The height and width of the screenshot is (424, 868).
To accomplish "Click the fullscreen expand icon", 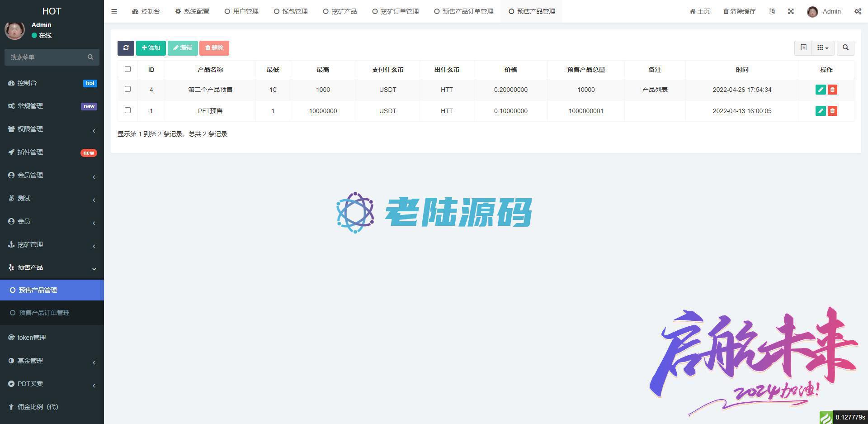I will point(791,11).
